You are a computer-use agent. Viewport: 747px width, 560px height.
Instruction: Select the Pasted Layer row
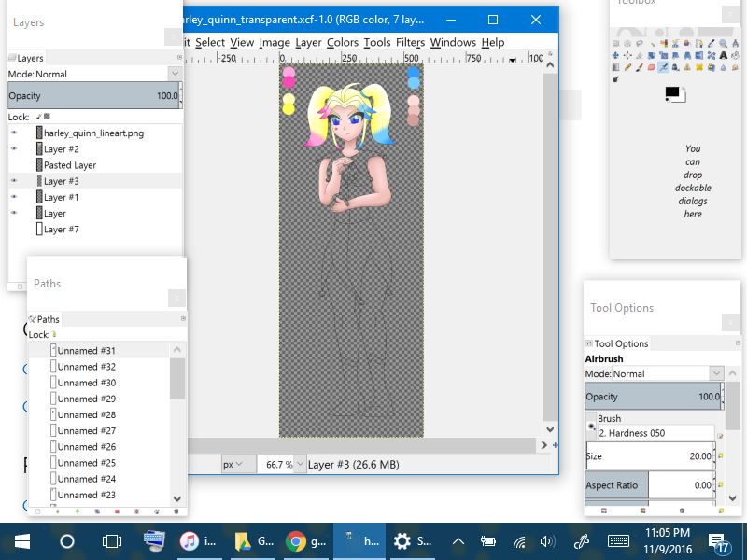(95, 165)
